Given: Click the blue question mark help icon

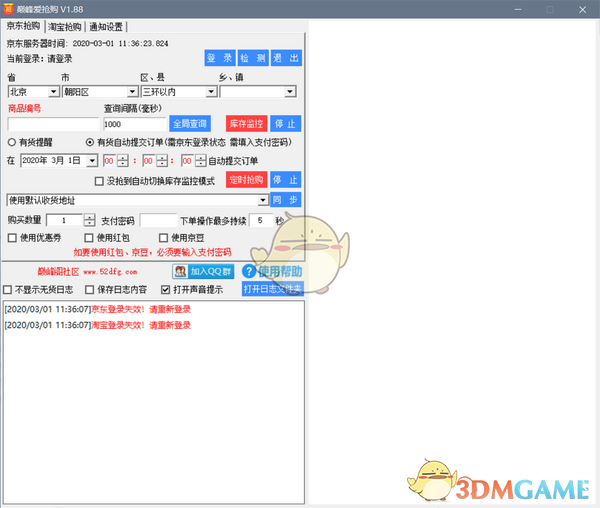Looking at the screenshot, I should tap(249, 272).
